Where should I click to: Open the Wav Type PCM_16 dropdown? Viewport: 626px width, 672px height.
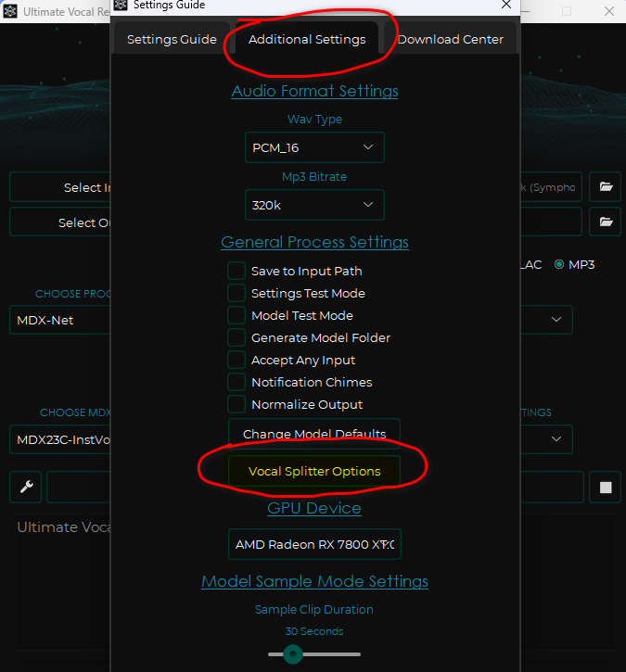[314, 147]
